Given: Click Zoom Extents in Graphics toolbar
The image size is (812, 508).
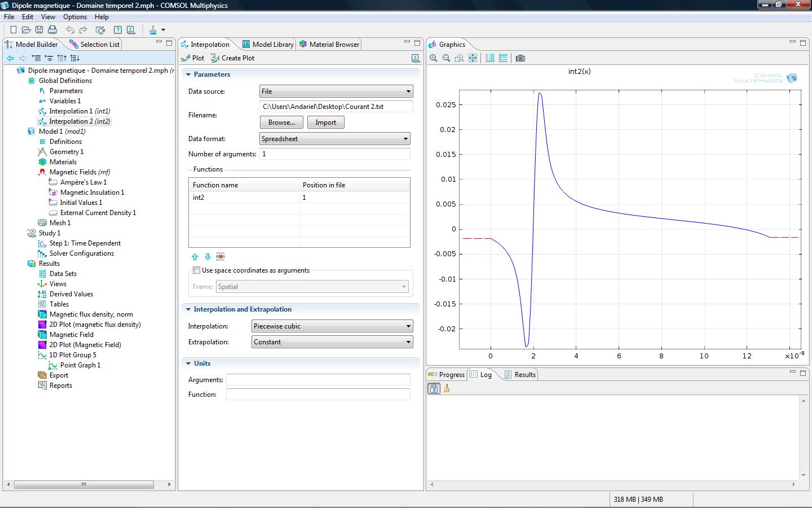Looking at the screenshot, I should pyautogui.click(x=473, y=58).
